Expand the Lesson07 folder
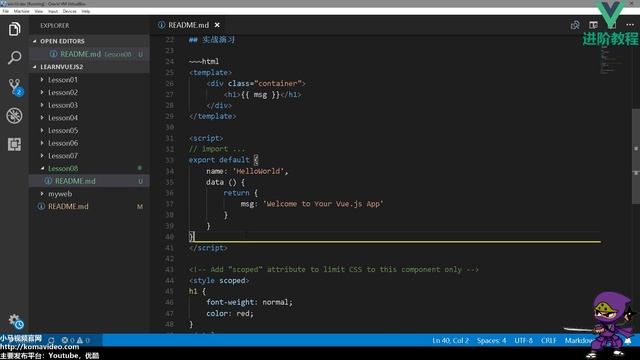Image resolution: width=640 pixels, height=360 pixels. click(x=62, y=156)
